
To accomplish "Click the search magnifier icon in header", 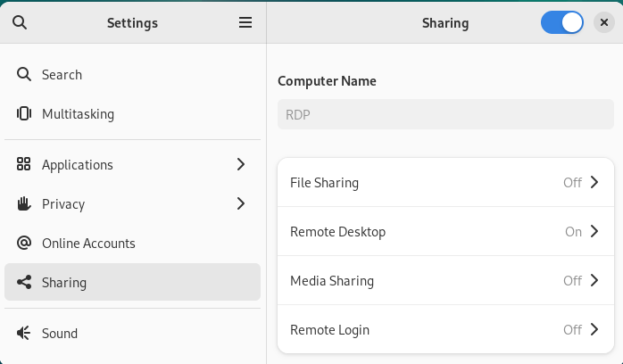I will pyautogui.click(x=20, y=22).
